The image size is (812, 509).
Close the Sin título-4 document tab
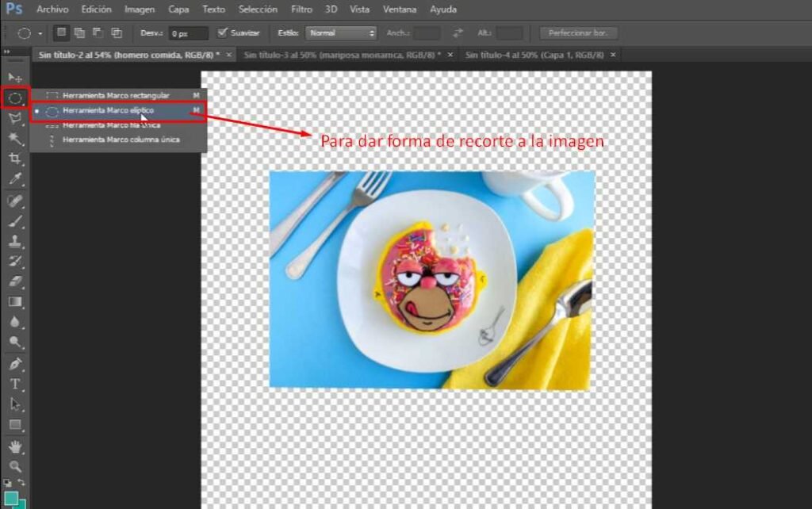(613, 55)
